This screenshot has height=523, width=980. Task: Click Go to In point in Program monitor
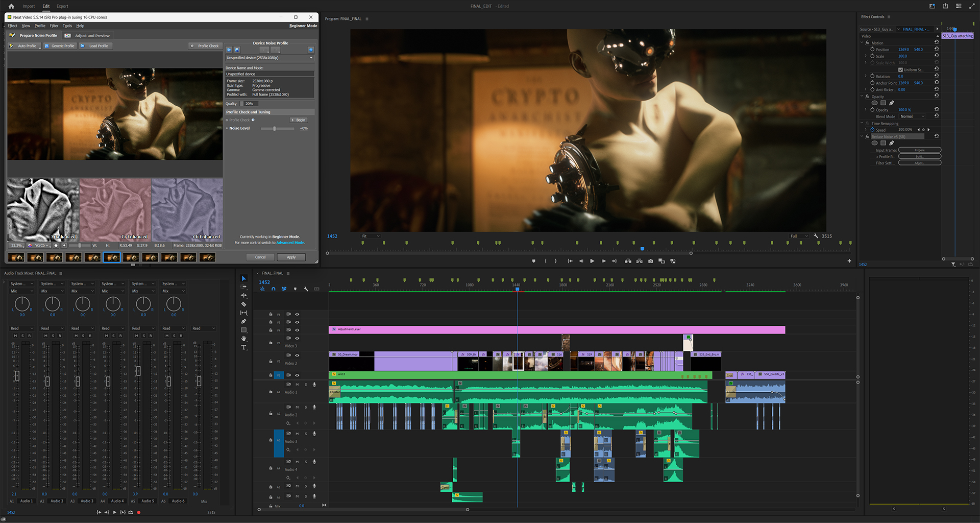pyautogui.click(x=570, y=261)
